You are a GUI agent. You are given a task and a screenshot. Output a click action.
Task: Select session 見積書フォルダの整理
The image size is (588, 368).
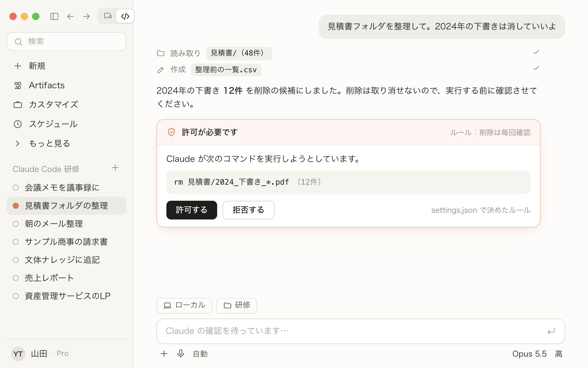coord(66,206)
